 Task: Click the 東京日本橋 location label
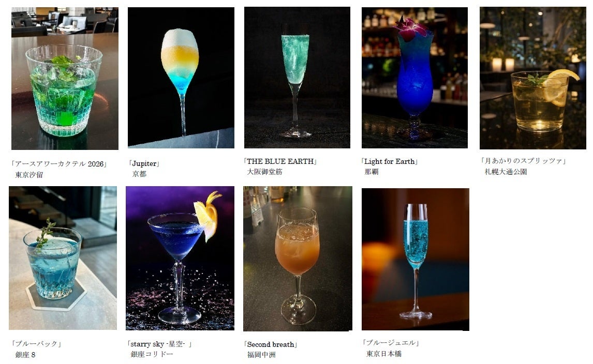(x=384, y=354)
